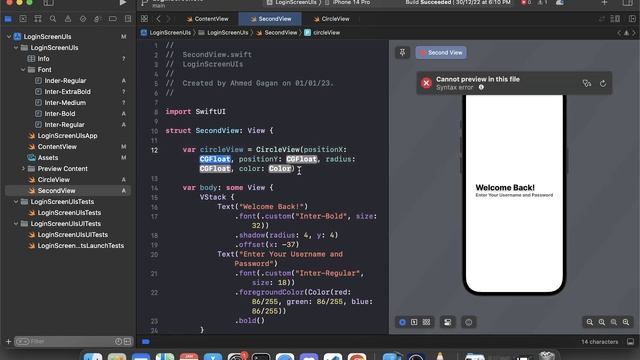This screenshot has width=640, height=360.
Task: Toggle the debug area at bottom right
Action: point(631,341)
